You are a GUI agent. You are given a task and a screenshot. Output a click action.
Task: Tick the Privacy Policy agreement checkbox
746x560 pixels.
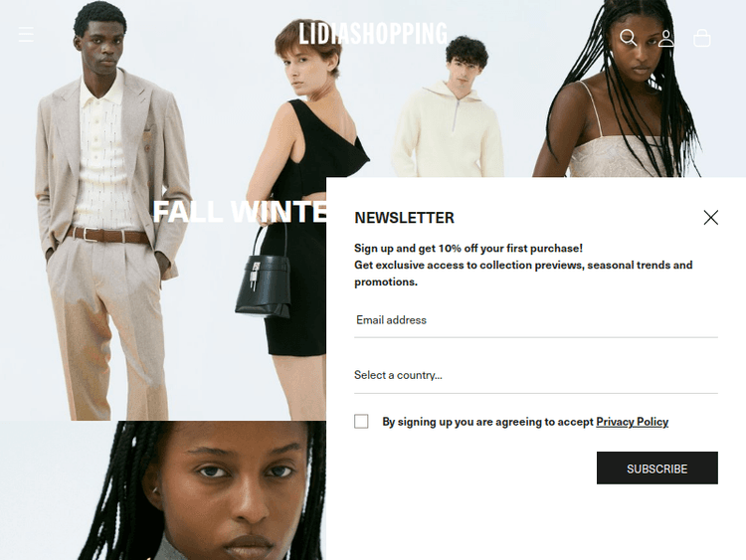click(361, 421)
